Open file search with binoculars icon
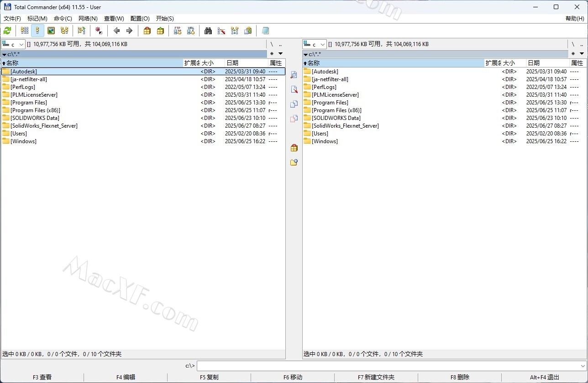Image resolution: width=588 pixels, height=383 pixels. point(208,31)
